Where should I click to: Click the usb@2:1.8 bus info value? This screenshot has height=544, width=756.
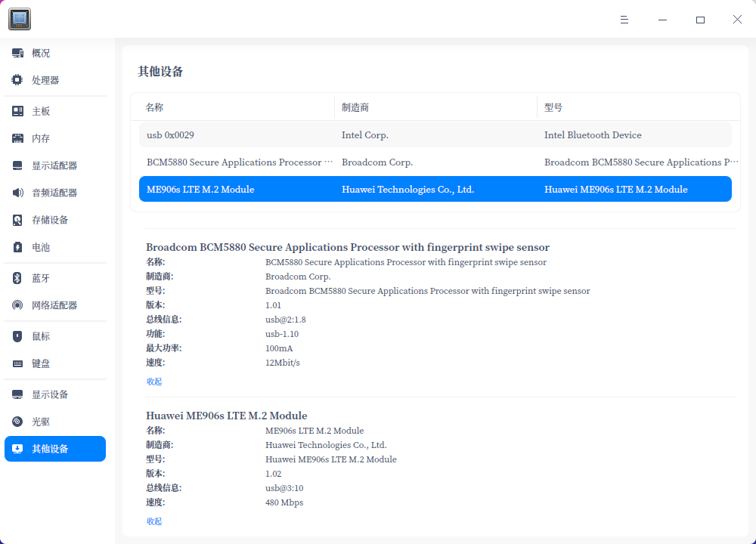[286, 320]
